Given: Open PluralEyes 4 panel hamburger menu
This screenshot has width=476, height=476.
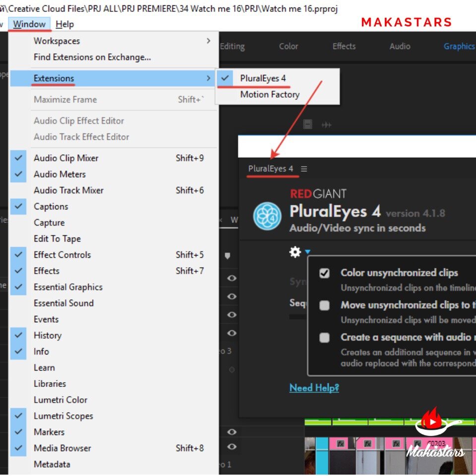Looking at the screenshot, I should coord(304,169).
